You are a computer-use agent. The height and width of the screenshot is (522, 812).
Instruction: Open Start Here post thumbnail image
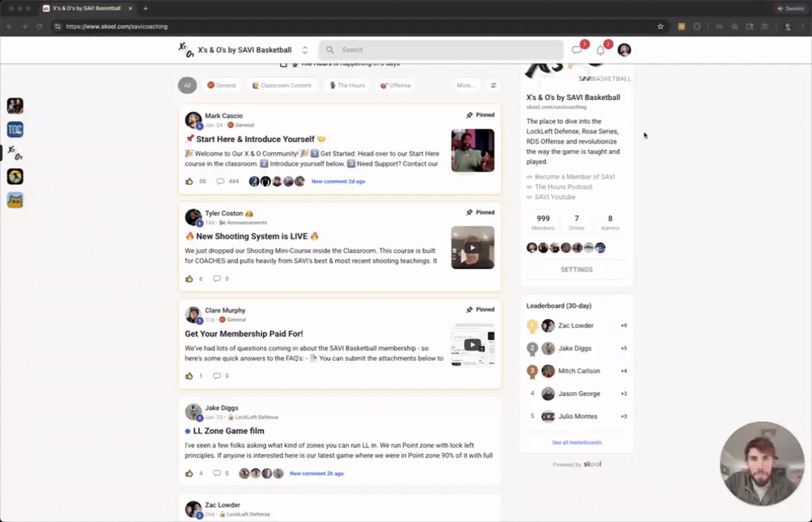[473, 151]
